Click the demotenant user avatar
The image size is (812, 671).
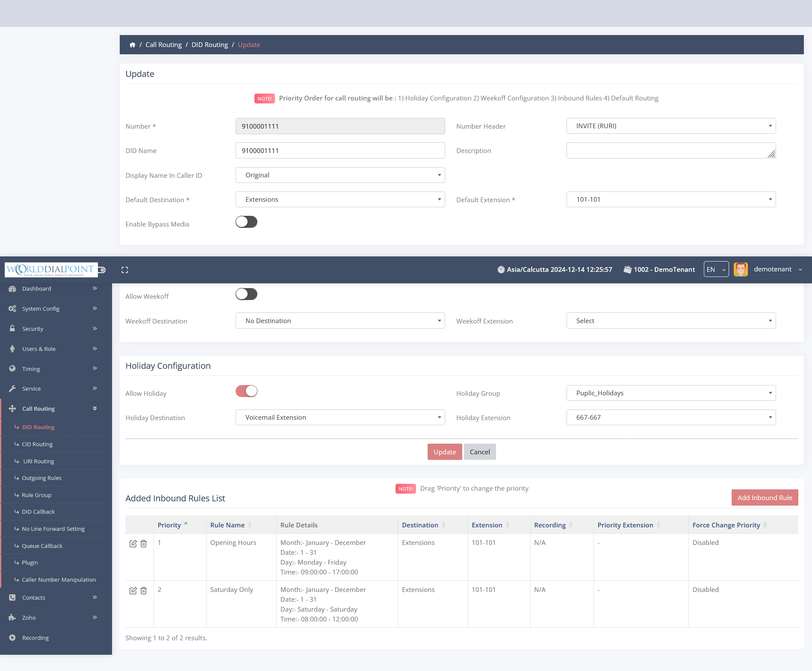click(741, 269)
